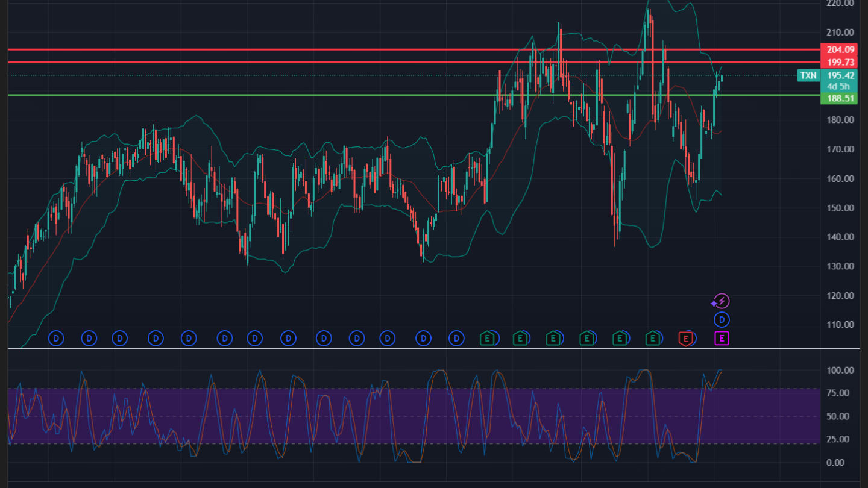
Task: Click the rightmost green earnings E marker
Action: pyautogui.click(x=652, y=339)
